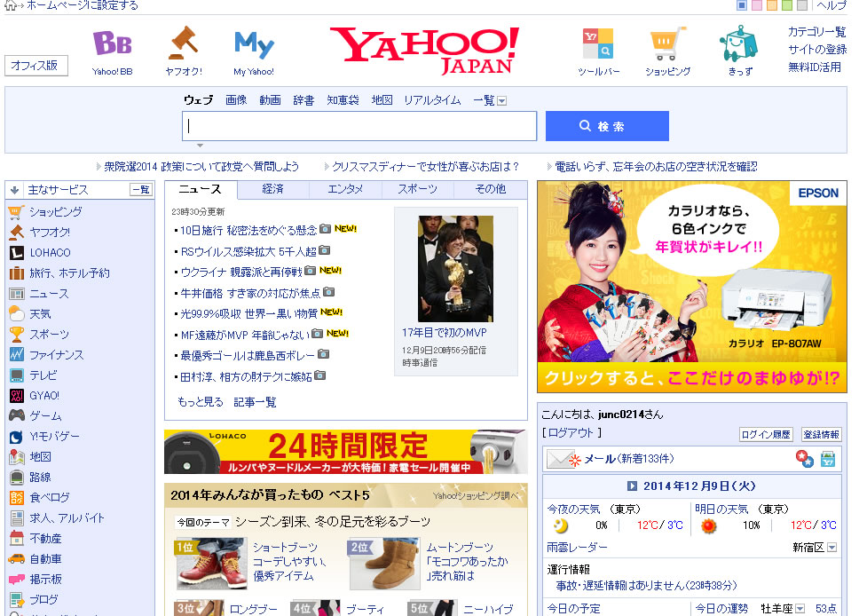Expand the small arrow below search box
The image size is (859, 616).
click(200, 146)
